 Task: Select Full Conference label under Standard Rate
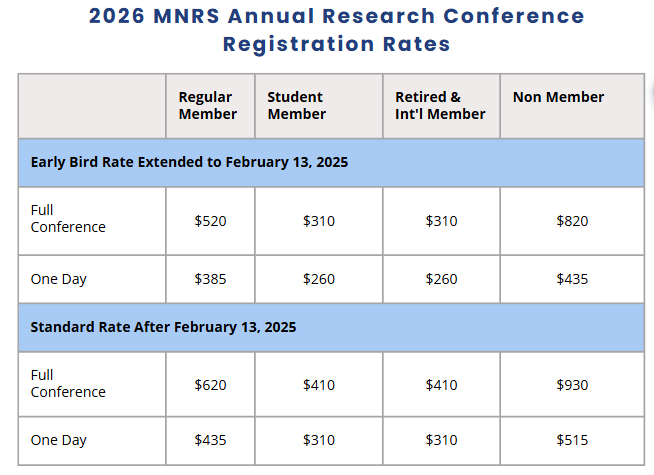coord(68,383)
